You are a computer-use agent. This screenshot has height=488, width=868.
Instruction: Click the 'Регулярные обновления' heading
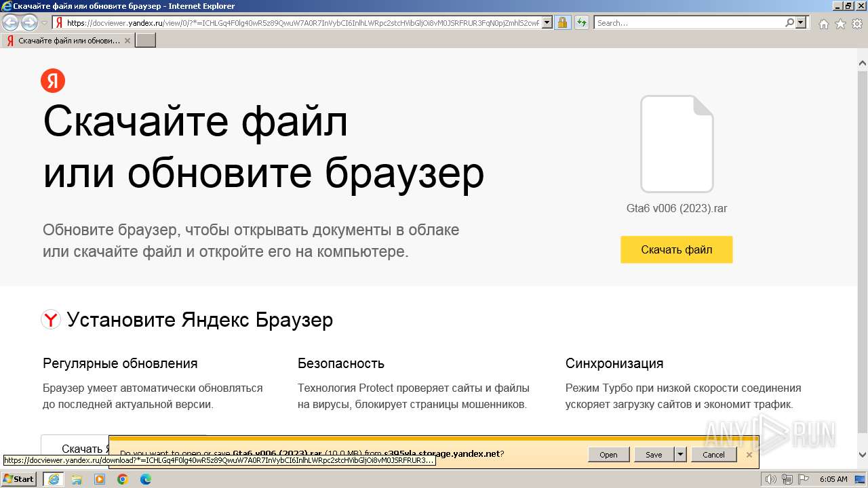coord(120,363)
